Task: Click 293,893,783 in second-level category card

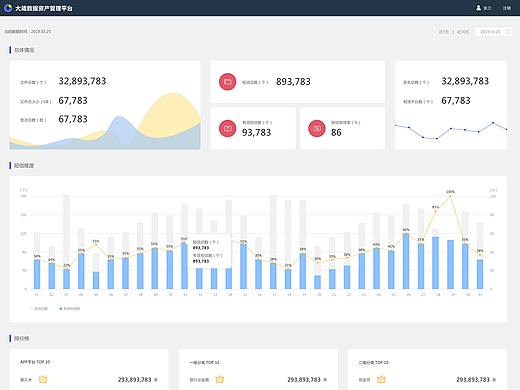Action: (x=473, y=380)
